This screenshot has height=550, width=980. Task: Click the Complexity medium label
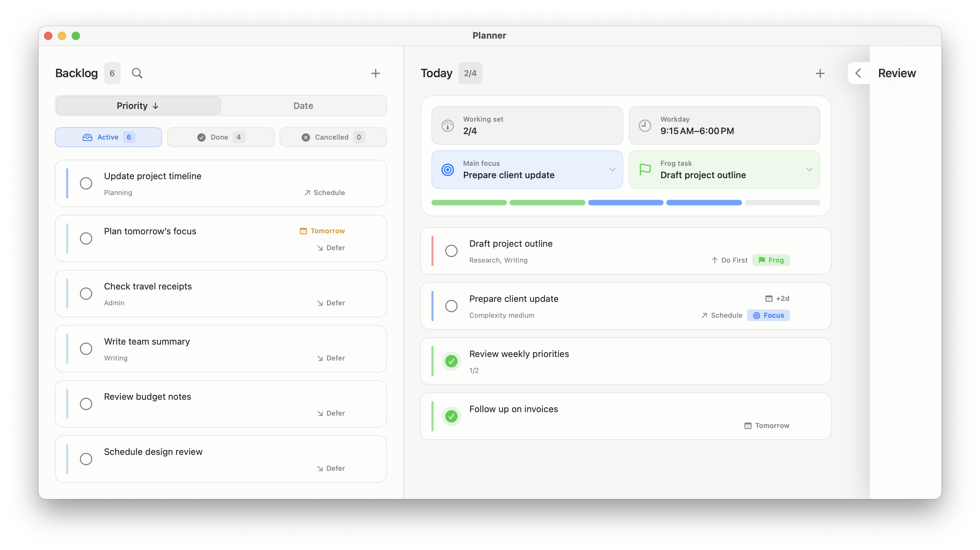click(x=502, y=316)
